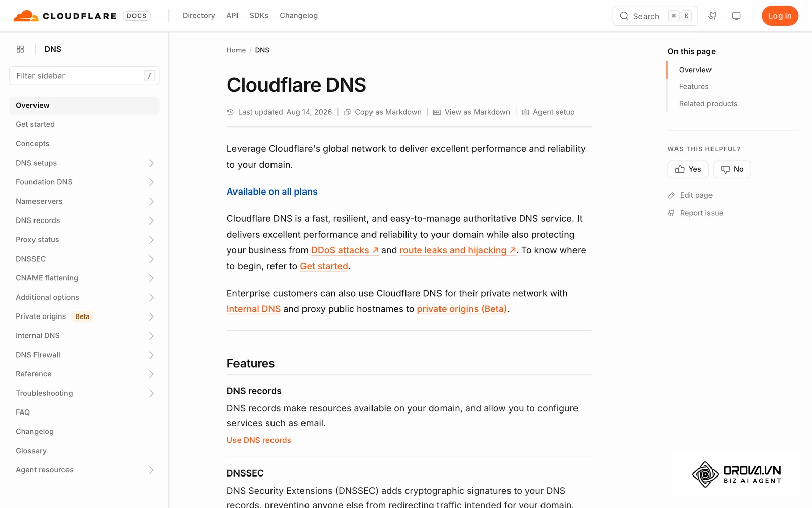Toggle the theme monitor icon in header
The image size is (812, 508).
click(736, 16)
